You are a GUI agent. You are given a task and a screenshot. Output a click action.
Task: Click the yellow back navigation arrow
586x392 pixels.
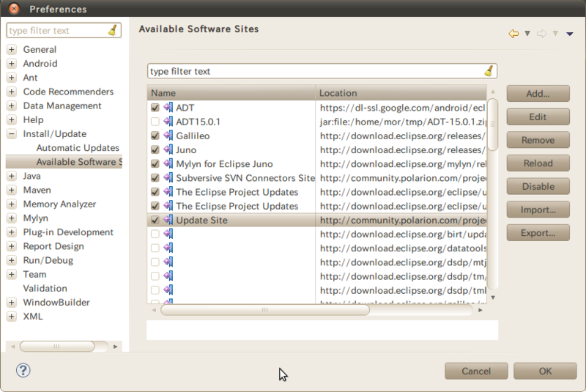coord(513,34)
